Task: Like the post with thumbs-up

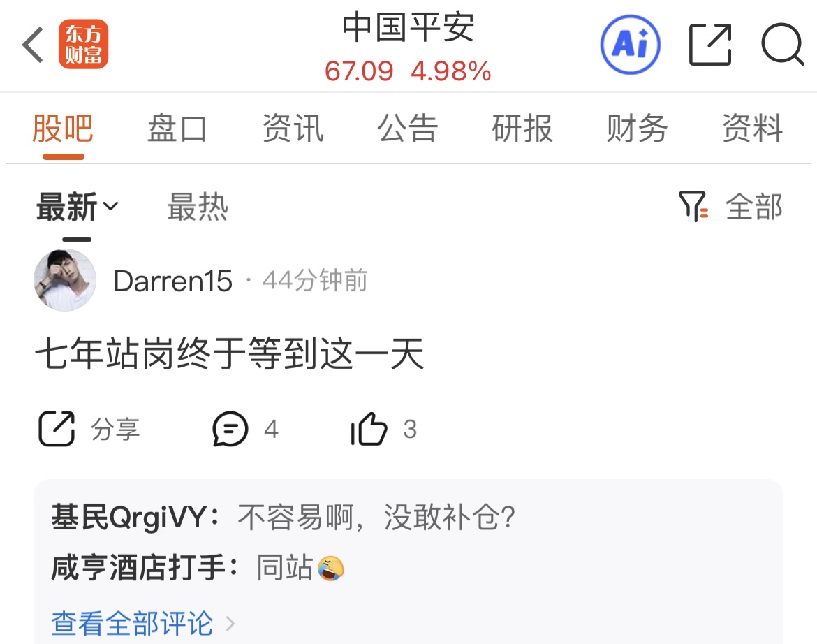Action: [369, 429]
